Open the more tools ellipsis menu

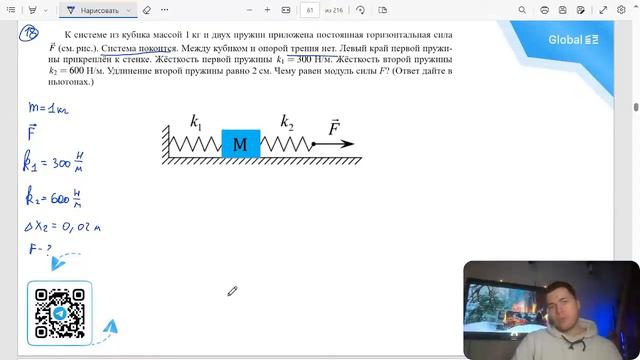[x=164, y=10]
